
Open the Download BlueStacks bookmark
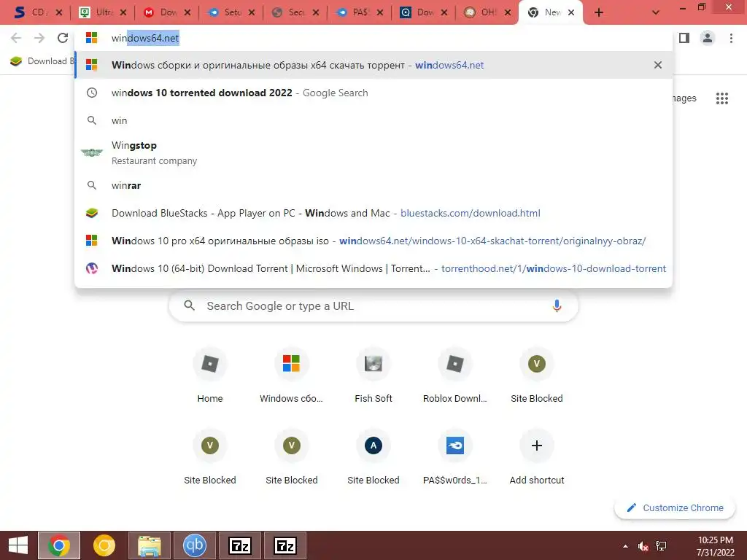[42, 61]
